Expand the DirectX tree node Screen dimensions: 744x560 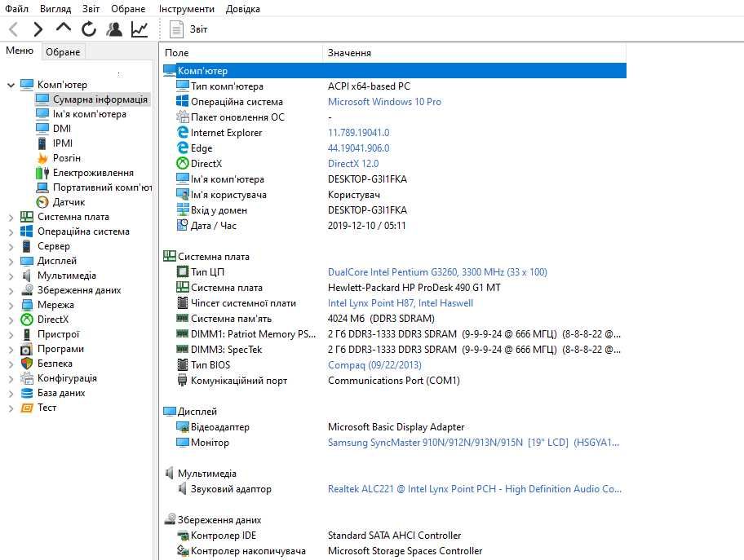coord(11,320)
